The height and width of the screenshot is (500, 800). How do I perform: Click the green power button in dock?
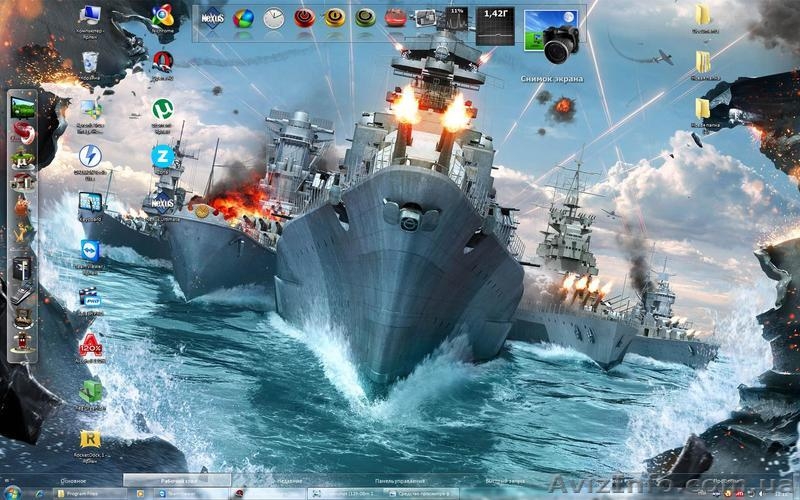(x=365, y=18)
